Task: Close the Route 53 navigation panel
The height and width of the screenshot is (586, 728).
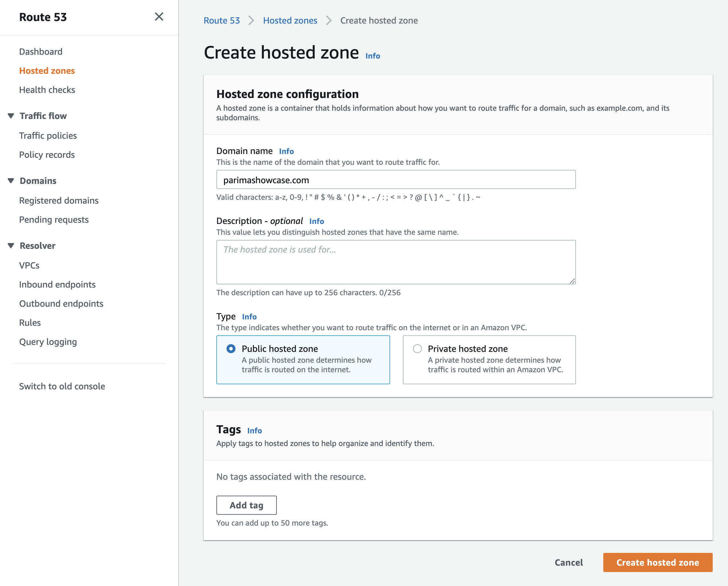Action: point(159,17)
